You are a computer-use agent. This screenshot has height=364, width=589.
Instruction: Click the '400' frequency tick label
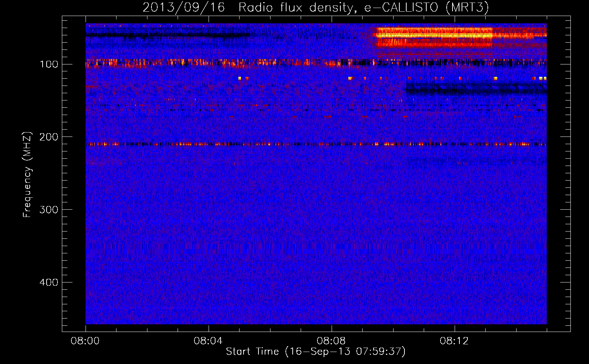49,282
